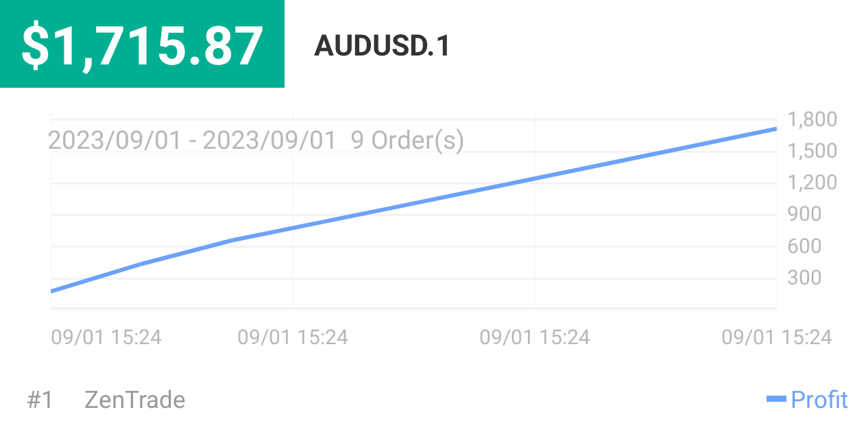Click the #1 rank number
This screenshot has width=868, height=434.
coord(40,400)
